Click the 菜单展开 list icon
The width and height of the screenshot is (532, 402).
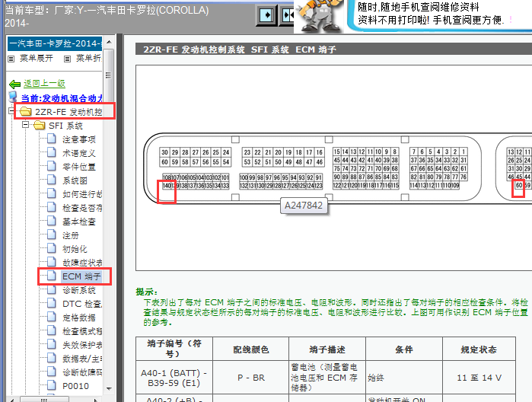(x=11, y=59)
